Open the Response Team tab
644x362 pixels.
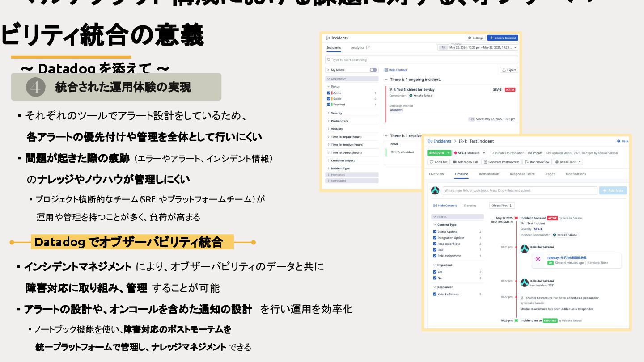tap(522, 174)
